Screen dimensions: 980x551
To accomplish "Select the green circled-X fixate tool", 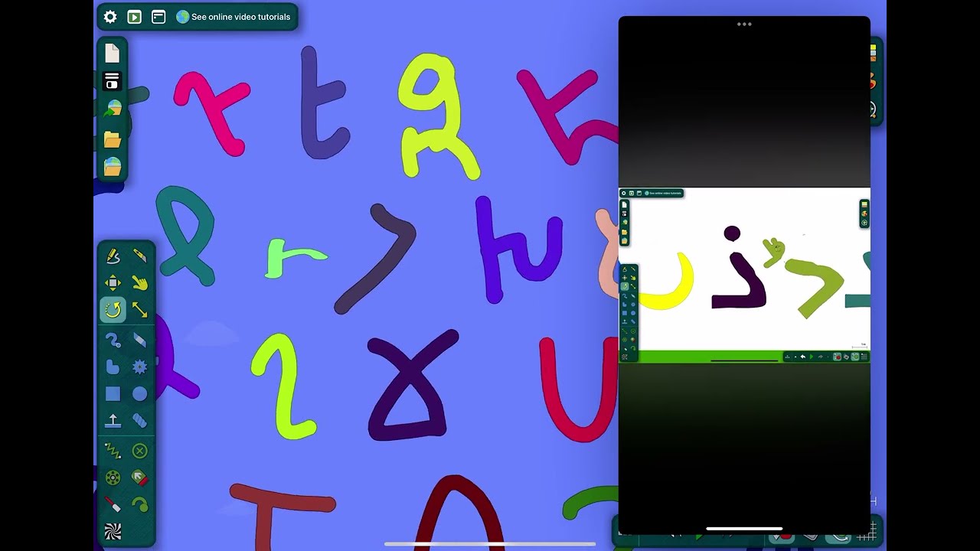I will (x=139, y=451).
